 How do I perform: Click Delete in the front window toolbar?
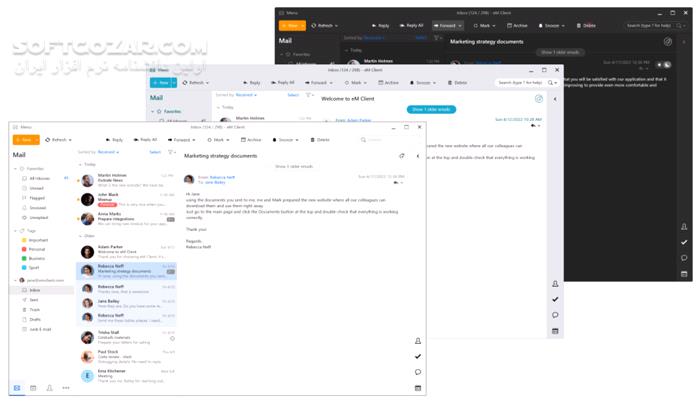pos(320,140)
